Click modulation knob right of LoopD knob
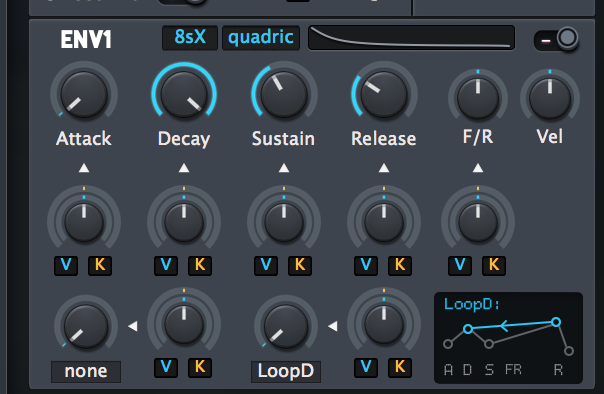Image resolution: width=604 pixels, height=394 pixels. click(x=384, y=324)
